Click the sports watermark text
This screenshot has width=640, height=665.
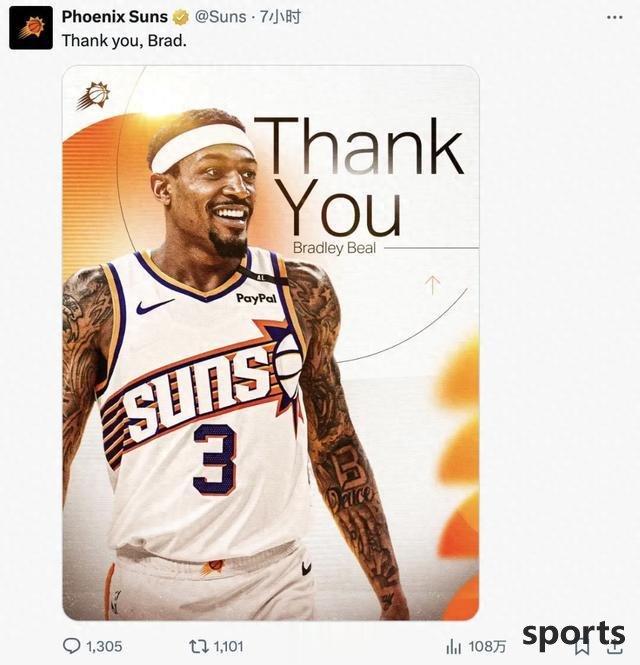click(x=574, y=635)
